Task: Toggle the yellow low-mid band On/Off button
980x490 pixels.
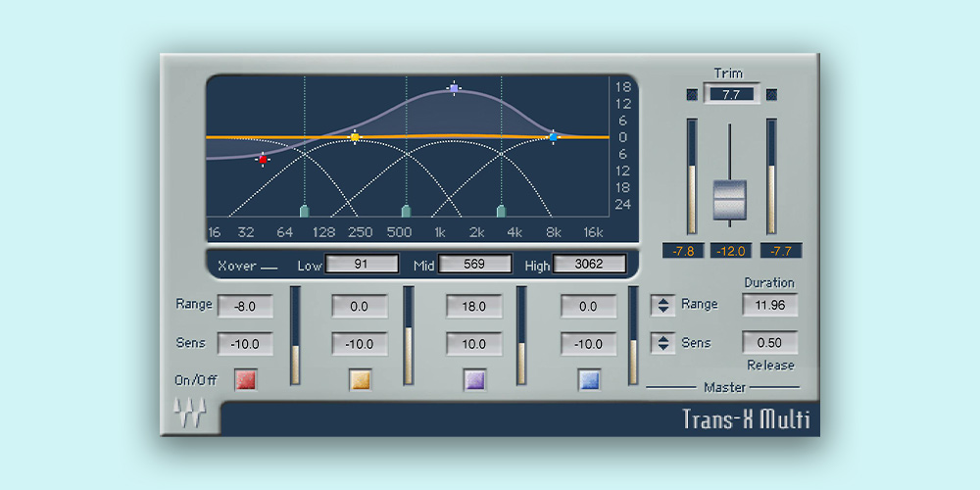Action: coord(360,380)
